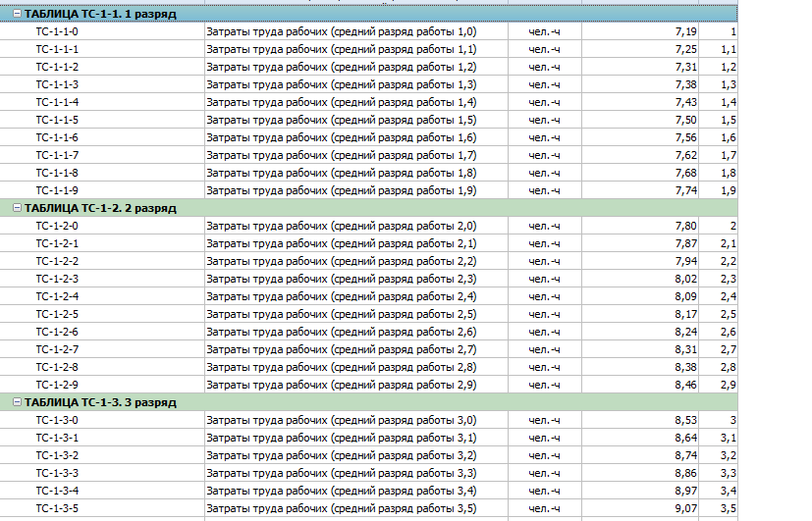Collapse the ТАБЛИЦА ТС-1-1. 1 разряд group
Viewport: 812px width, 521px height.
17,15
